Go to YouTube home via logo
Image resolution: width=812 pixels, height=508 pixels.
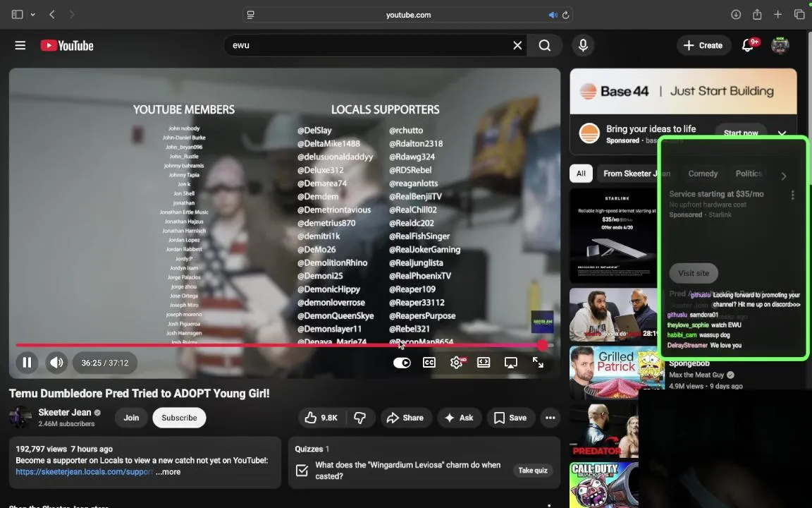coord(67,46)
